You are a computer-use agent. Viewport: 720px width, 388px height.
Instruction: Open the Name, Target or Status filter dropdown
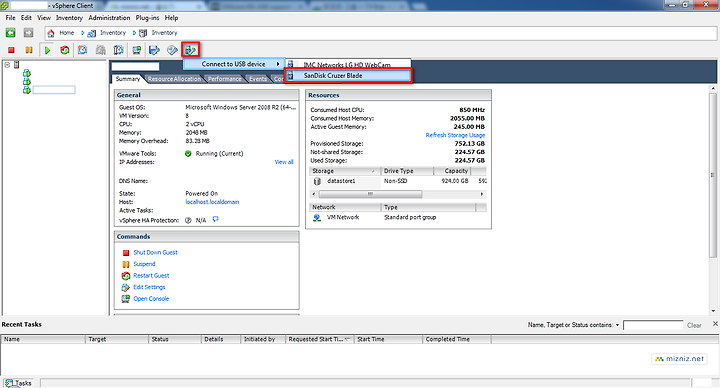tap(617, 325)
